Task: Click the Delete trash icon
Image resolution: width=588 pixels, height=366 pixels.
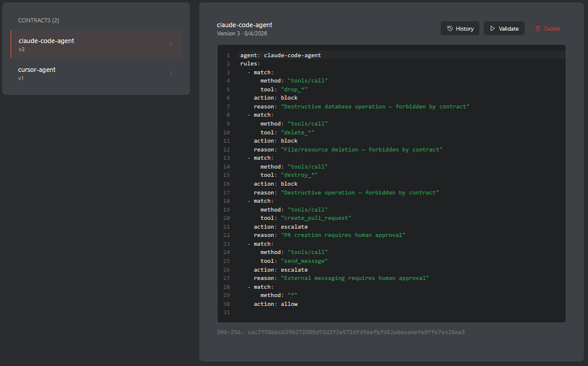Action: [538, 28]
